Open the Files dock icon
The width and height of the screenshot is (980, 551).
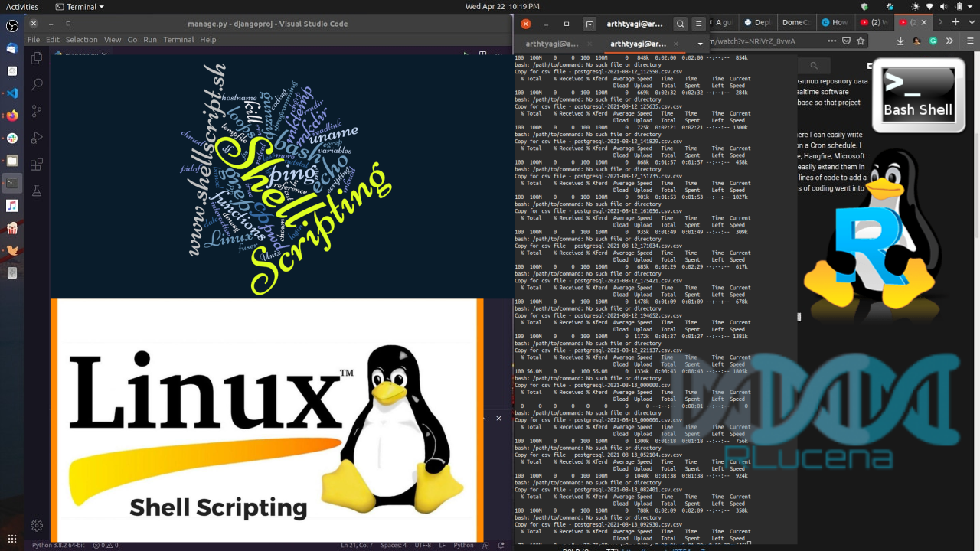[x=12, y=161]
